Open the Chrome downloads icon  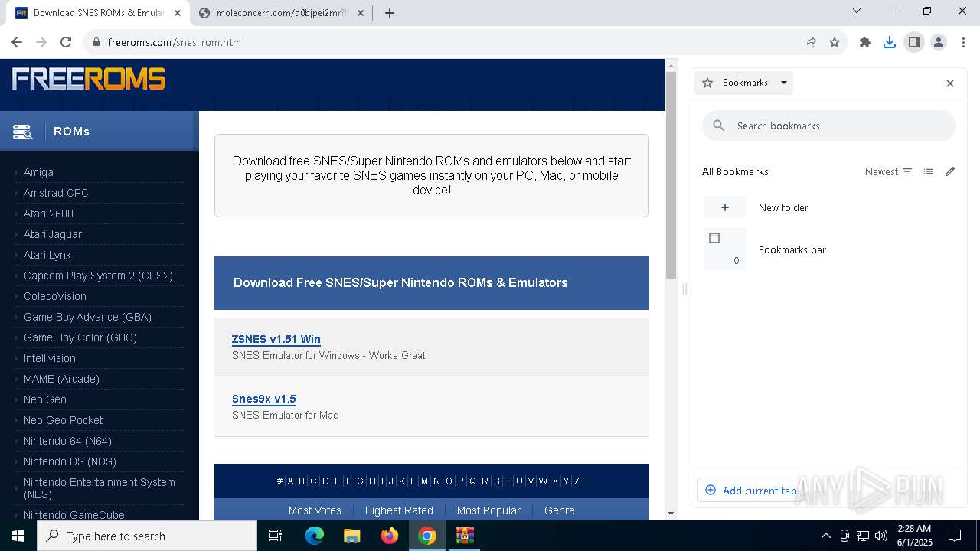890,42
